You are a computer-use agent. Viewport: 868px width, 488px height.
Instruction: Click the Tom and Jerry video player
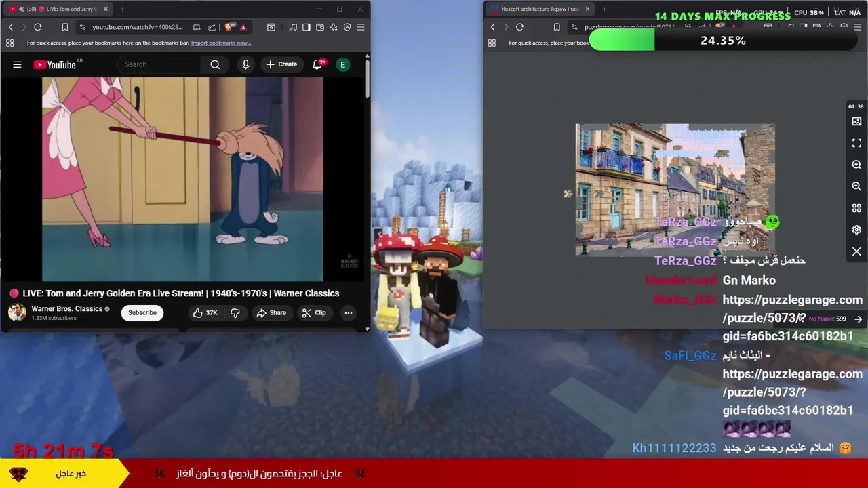(182, 178)
